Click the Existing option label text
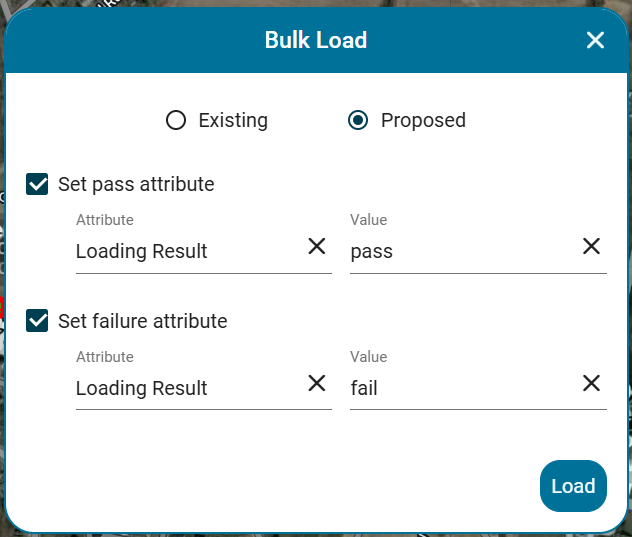The width and height of the screenshot is (632, 537). coord(233,120)
